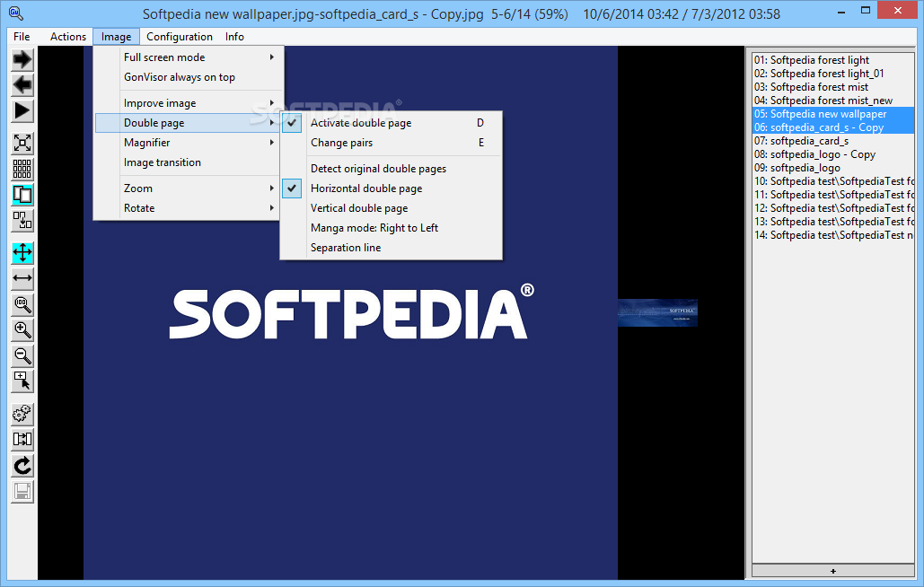Start slideshow with the play icon
The height and width of the screenshot is (587, 924).
[22, 110]
